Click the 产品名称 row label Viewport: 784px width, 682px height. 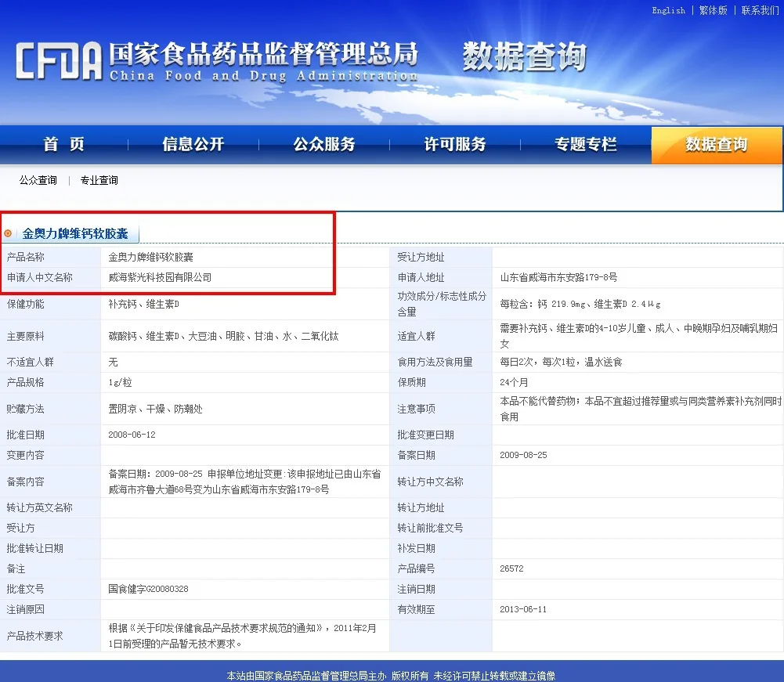(x=26, y=257)
